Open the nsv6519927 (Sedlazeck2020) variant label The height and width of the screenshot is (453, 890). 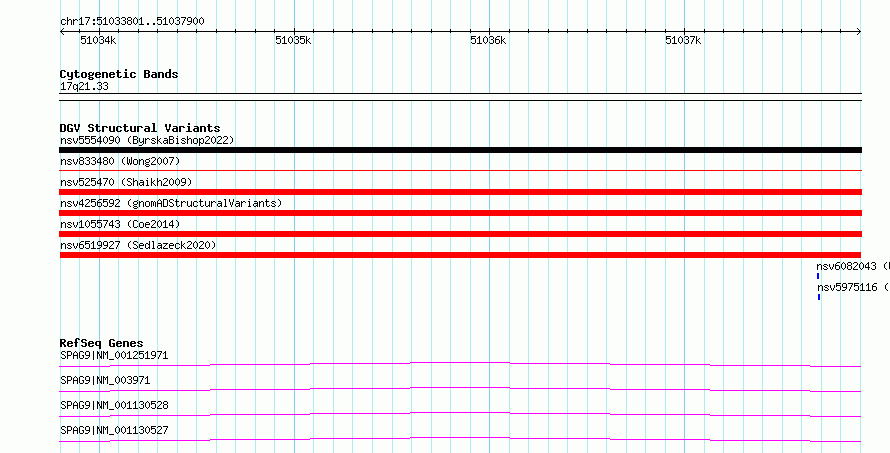click(138, 245)
